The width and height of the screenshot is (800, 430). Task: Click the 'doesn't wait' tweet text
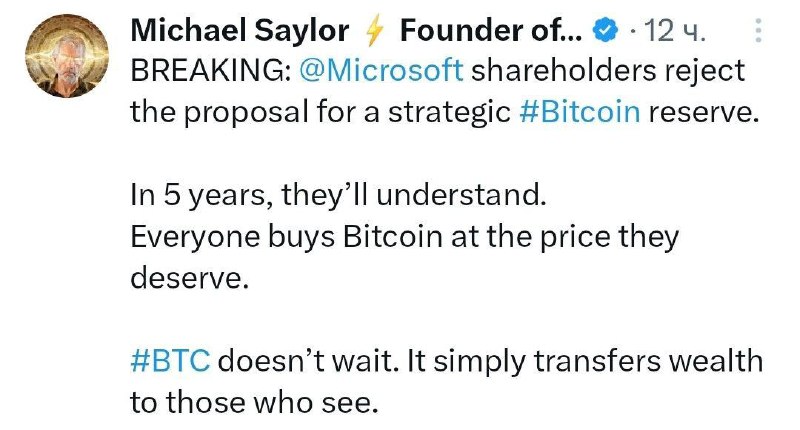pos(308,361)
